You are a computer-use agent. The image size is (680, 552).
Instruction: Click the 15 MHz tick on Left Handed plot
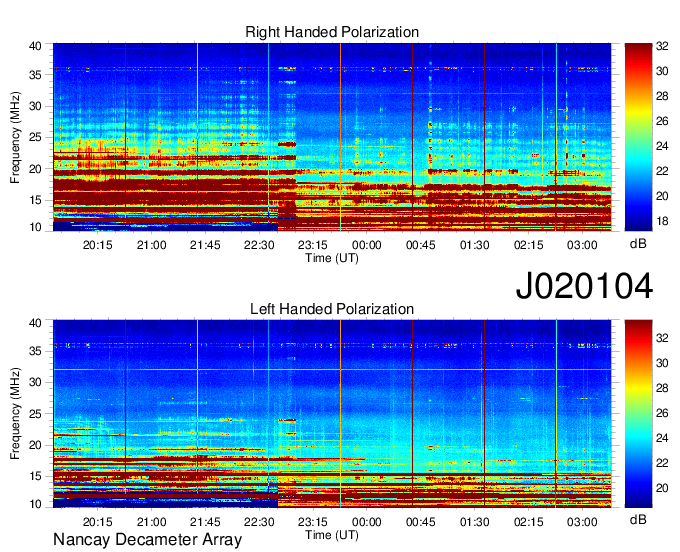[35, 477]
